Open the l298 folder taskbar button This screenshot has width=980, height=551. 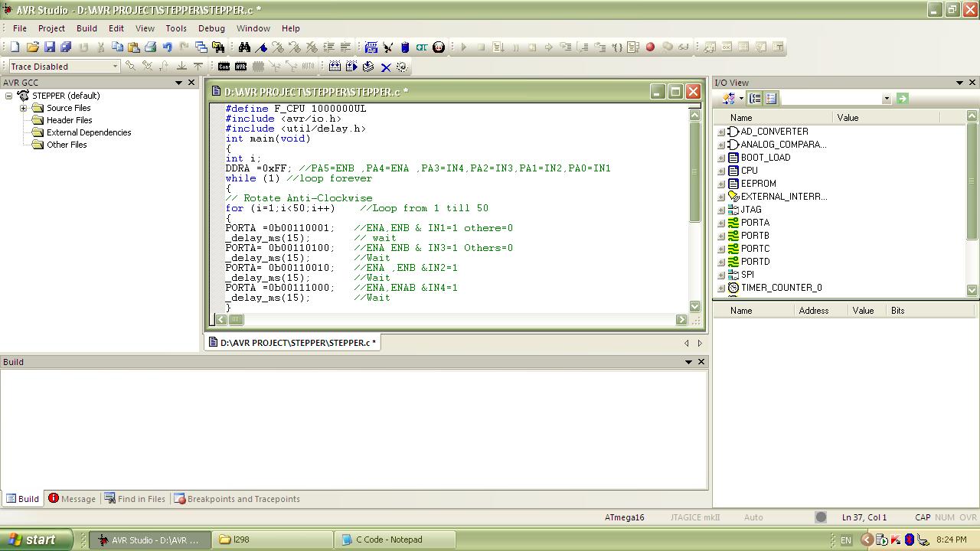[x=273, y=540]
